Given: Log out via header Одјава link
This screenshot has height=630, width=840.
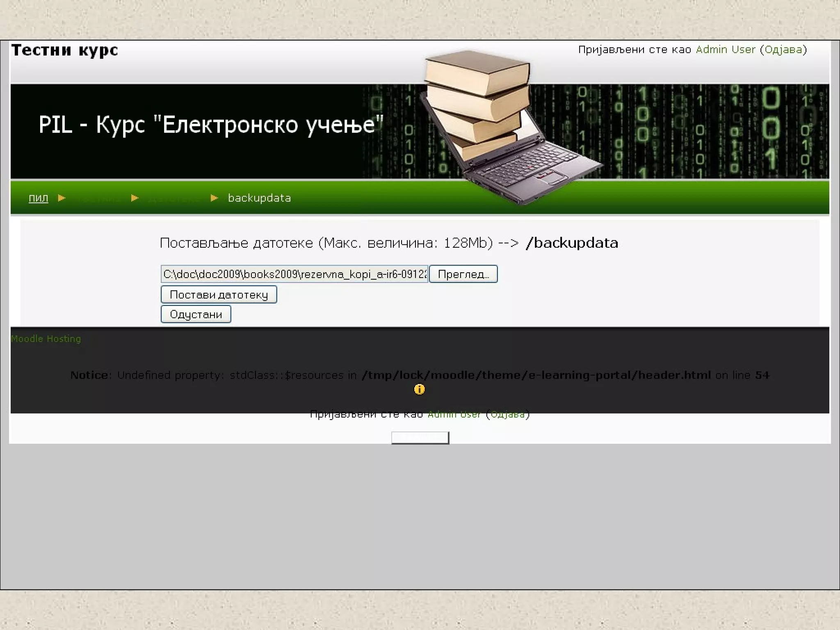Looking at the screenshot, I should [x=783, y=50].
